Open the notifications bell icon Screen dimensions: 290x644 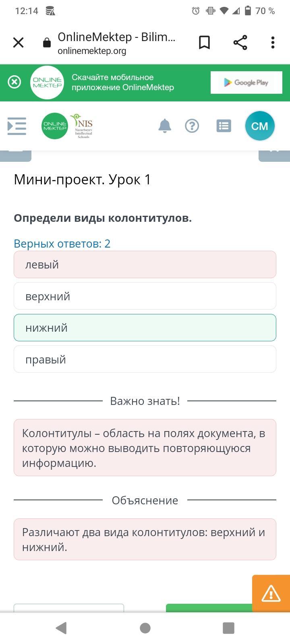coord(164,126)
